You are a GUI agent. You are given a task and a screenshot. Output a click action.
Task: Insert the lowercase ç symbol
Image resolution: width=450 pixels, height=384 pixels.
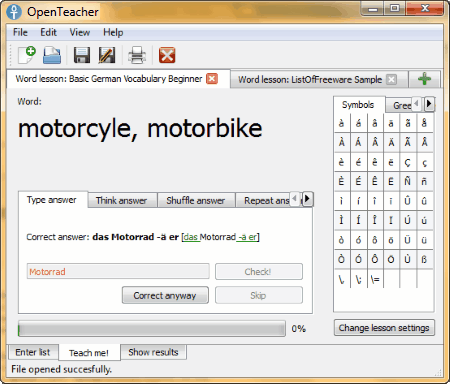point(424,162)
